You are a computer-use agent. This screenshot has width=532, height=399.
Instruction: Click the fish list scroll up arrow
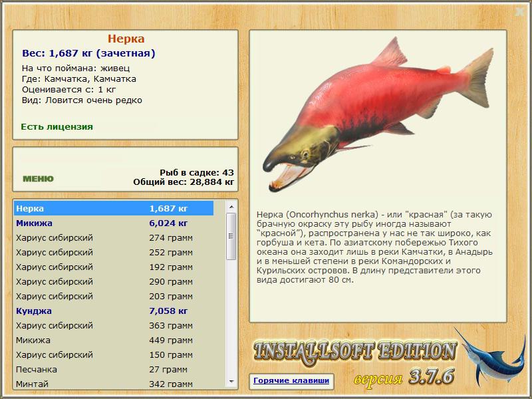[x=231, y=207]
